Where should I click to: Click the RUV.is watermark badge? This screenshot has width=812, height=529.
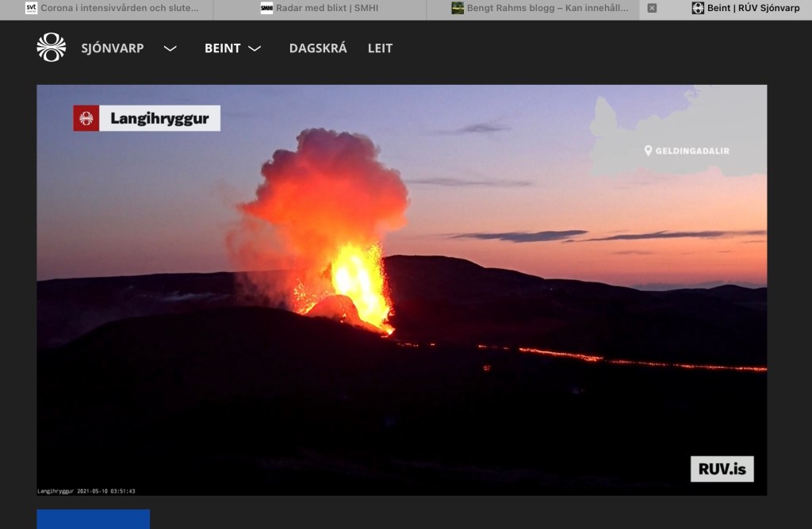722,469
